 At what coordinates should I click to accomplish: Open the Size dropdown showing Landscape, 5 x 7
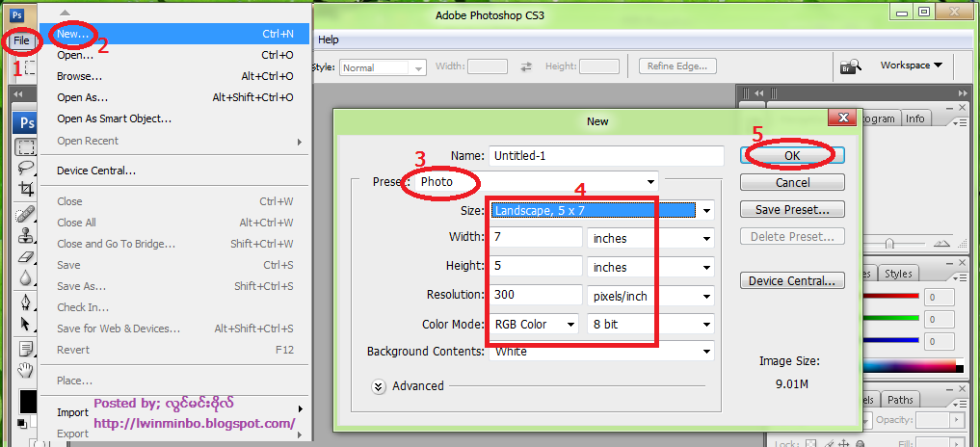pyautogui.click(x=601, y=211)
